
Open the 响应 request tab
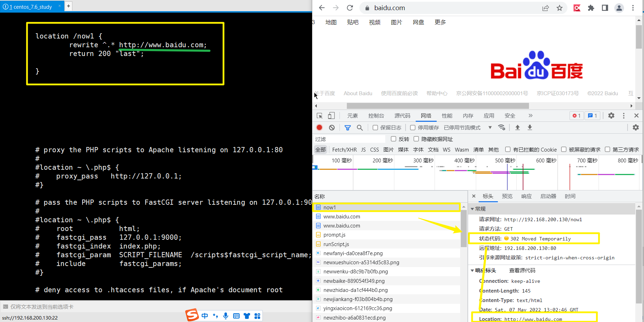tap(527, 196)
